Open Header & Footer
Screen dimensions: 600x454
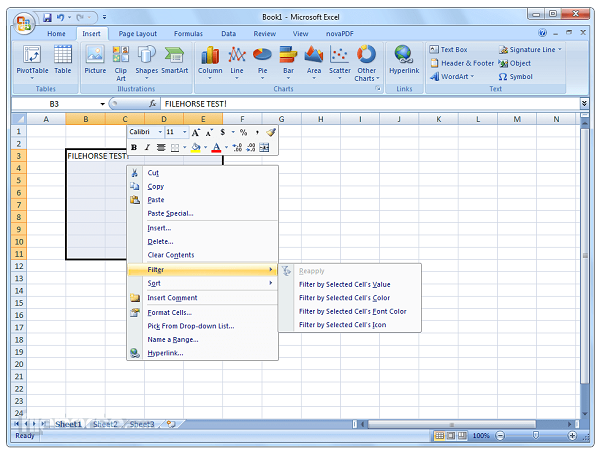(x=462, y=63)
